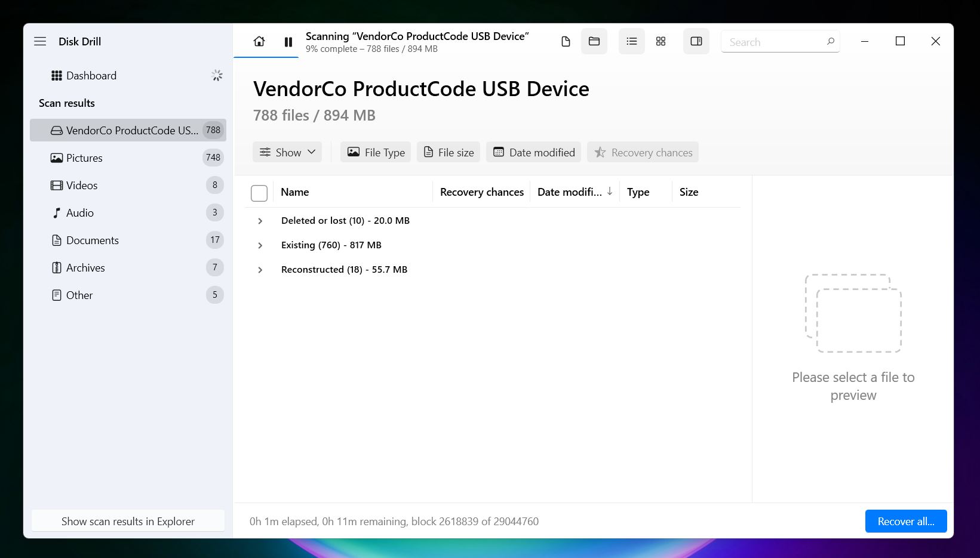Expand the Existing group
Image resolution: width=980 pixels, height=558 pixels.
pyautogui.click(x=260, y=245)
